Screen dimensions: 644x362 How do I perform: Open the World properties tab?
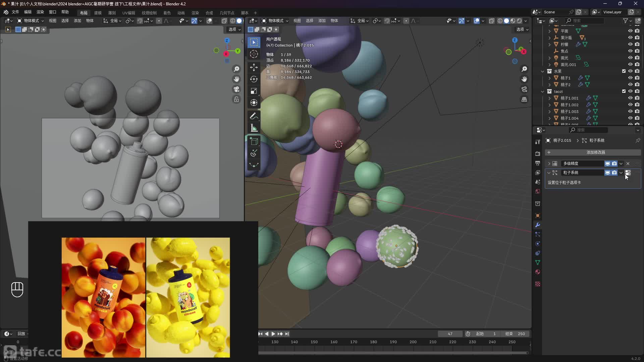point(538,191)
